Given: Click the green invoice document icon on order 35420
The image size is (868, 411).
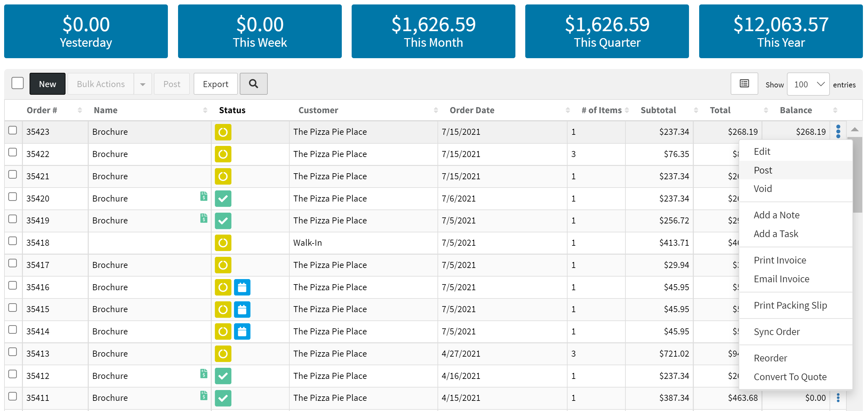Looking at the screenshot, I should pos(203,196).
